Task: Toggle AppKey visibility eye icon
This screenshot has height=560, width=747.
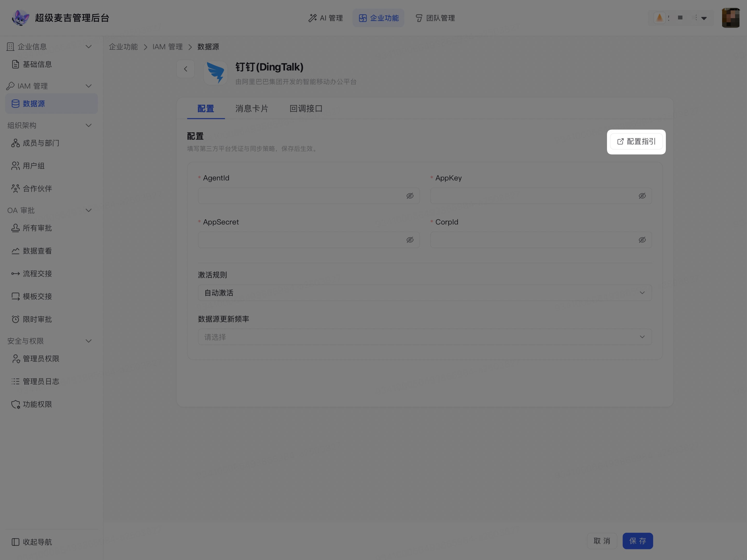Action: click(642, 196)
